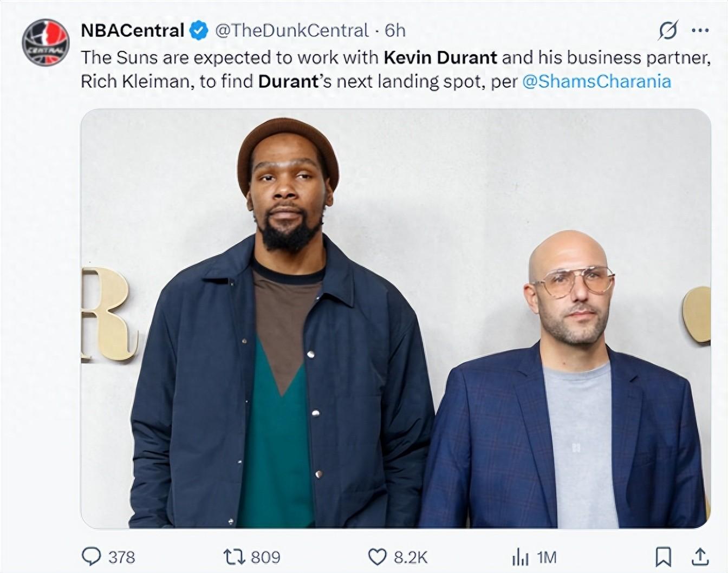Click the share upload arrow icon
Screen dimensions: 728x573
[700, 556]
